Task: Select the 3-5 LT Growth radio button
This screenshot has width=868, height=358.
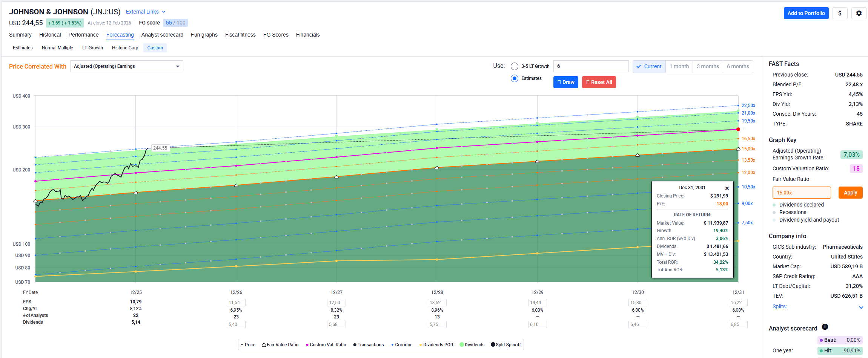Action: 515,66
